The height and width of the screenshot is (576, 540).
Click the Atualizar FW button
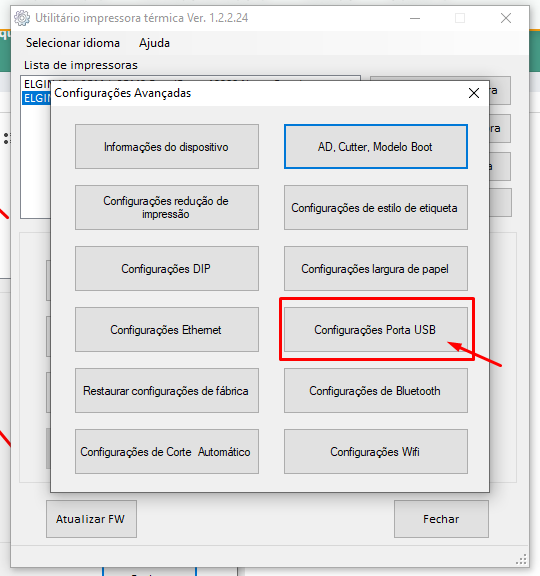click(91, 519)
